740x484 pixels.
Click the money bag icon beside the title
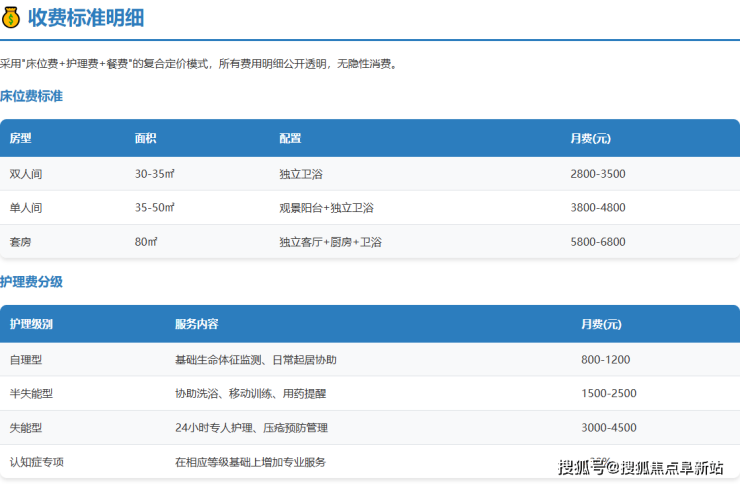click(11, 17)
